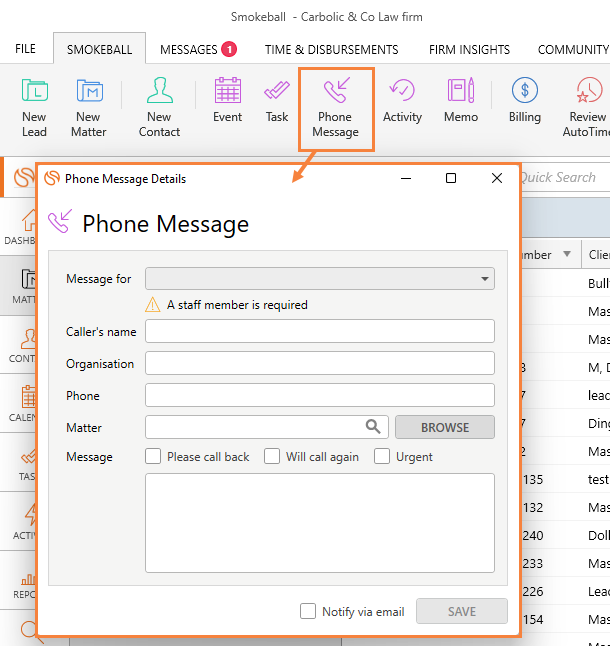610x646 pixels.
Task: Open Calendar in the sidebar
Action: [19, 404]
